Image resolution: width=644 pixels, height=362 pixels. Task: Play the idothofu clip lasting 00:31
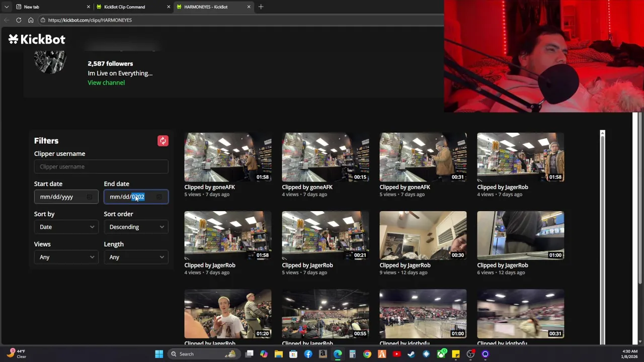[521, 314]
